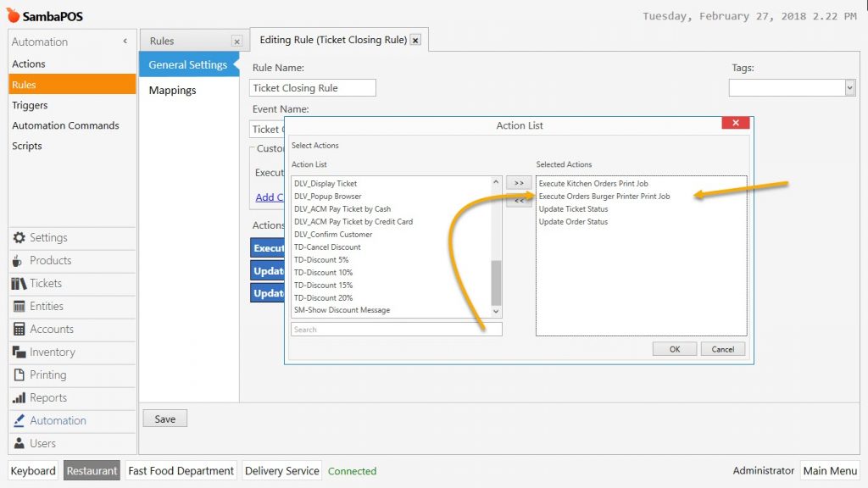Open Printing via its page icon
868x488 pixels.
click(x=19, y=374)
